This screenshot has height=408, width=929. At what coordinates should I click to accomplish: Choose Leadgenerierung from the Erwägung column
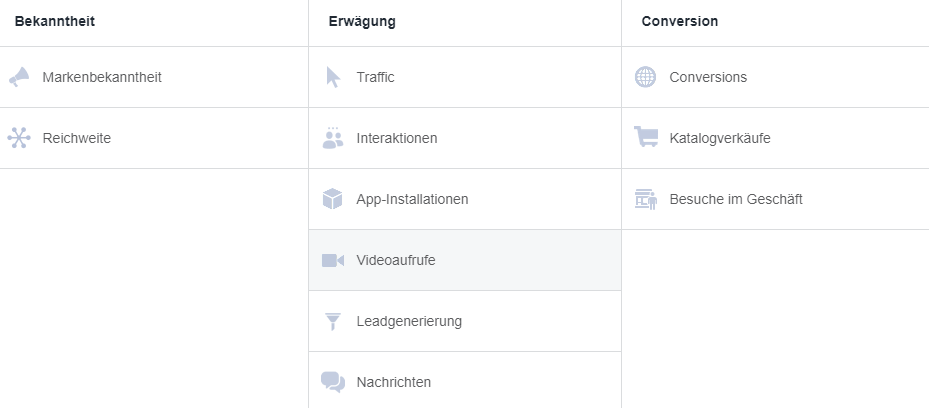(x=409, y=321)
